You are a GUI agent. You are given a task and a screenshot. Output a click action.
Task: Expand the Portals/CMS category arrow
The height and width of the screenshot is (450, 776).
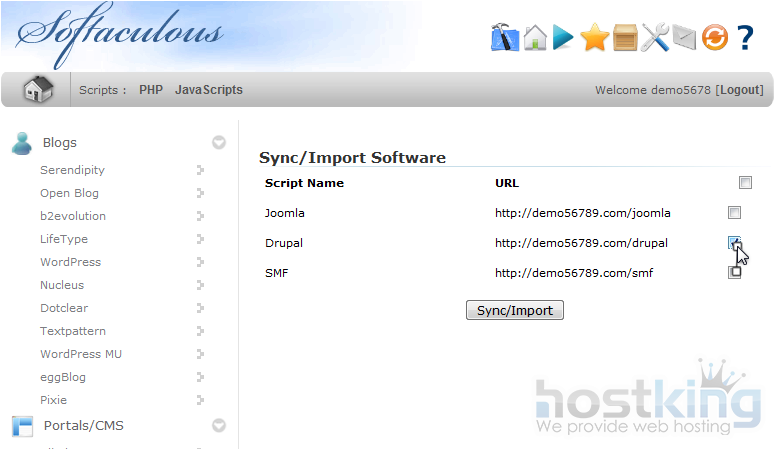coord(219,426)
